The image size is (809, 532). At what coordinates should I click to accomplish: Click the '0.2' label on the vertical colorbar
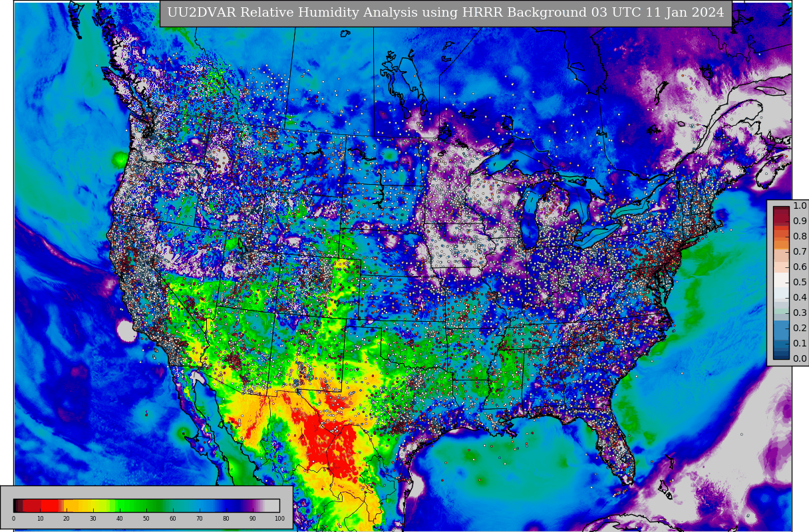coord(800,329)
